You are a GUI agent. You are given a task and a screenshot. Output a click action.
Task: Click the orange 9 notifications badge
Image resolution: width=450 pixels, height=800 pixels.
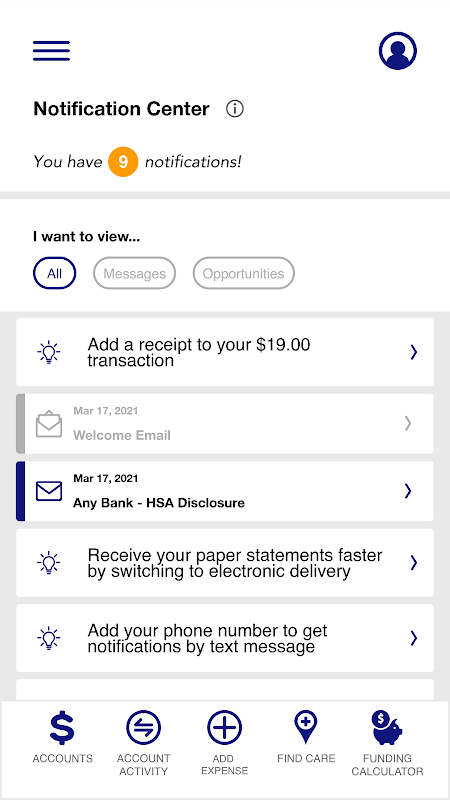click(x=123, y=162)
